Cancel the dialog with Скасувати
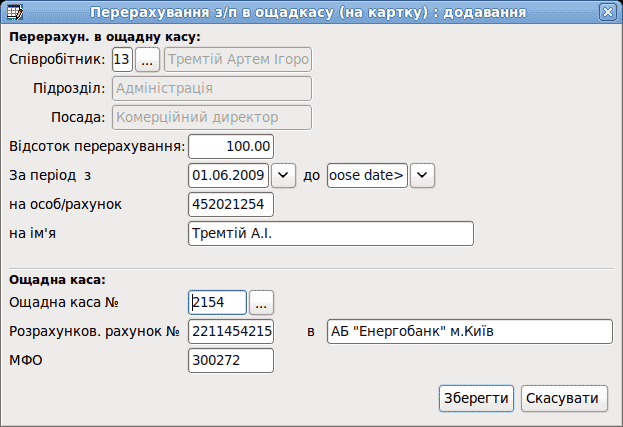The height and width of the screenshot is (427, 623). click(x=565, y=398)
